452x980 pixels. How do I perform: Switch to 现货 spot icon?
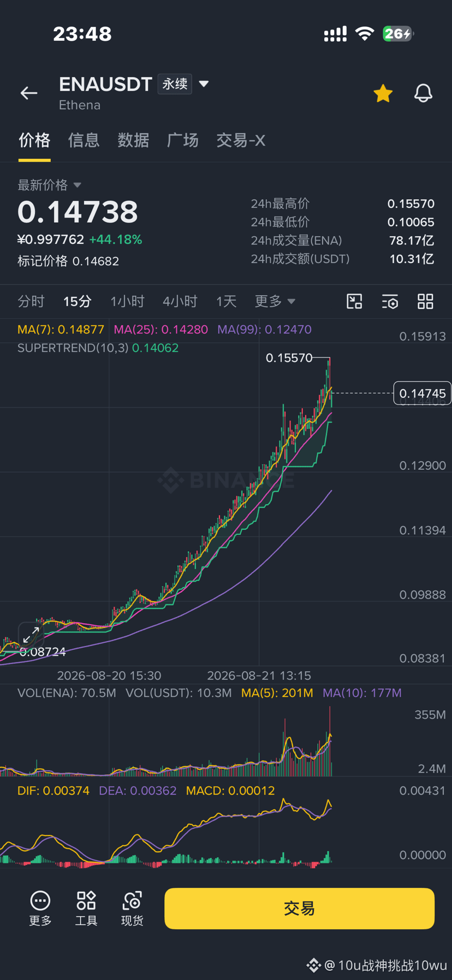pyautogui.click(x=132, y=909)
